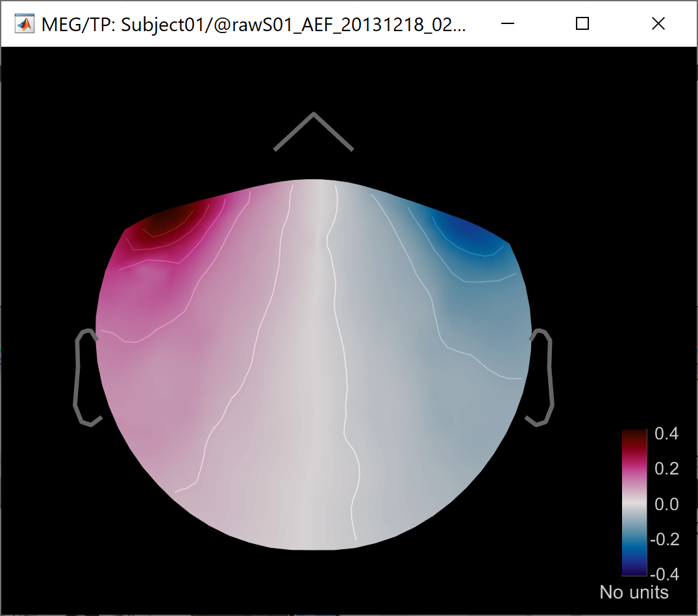Viewport: 698px width, 616px height.
Task: Click the "No units" label
Action: coord(634,592)
